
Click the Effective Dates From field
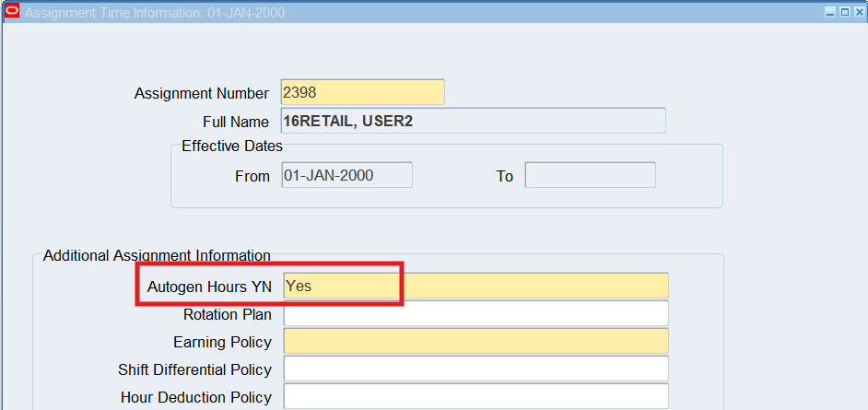(x=346, y=175)
